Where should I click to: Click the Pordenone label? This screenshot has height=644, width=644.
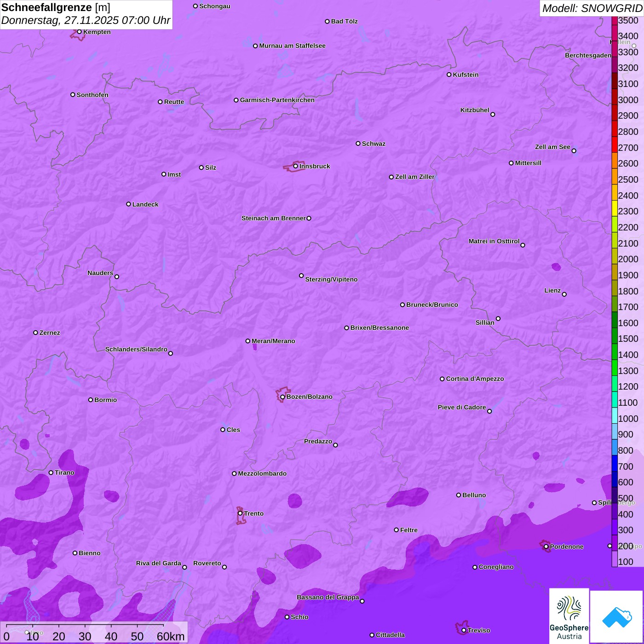click(x=567, y=546)
